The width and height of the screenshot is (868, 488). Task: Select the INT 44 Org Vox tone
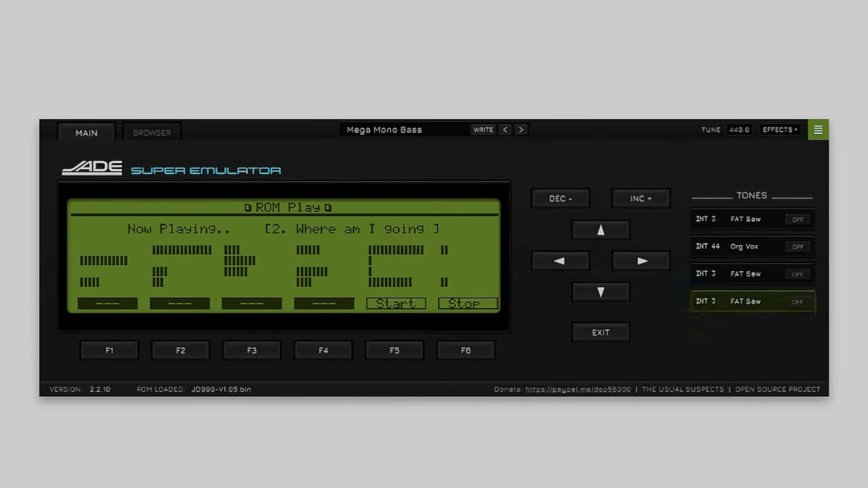[752, 246]
